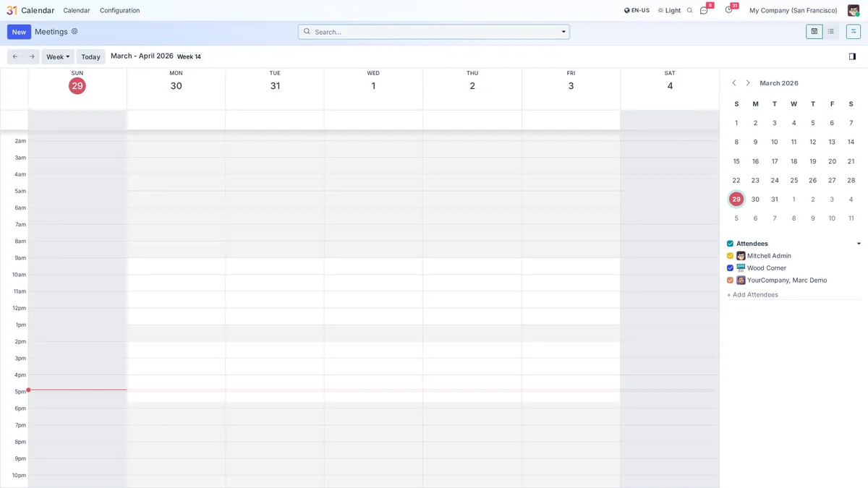The width and height of the screenshot is (868, 488).
Task: Open the Week view dropdown
Action: click(x=57, y=56)
